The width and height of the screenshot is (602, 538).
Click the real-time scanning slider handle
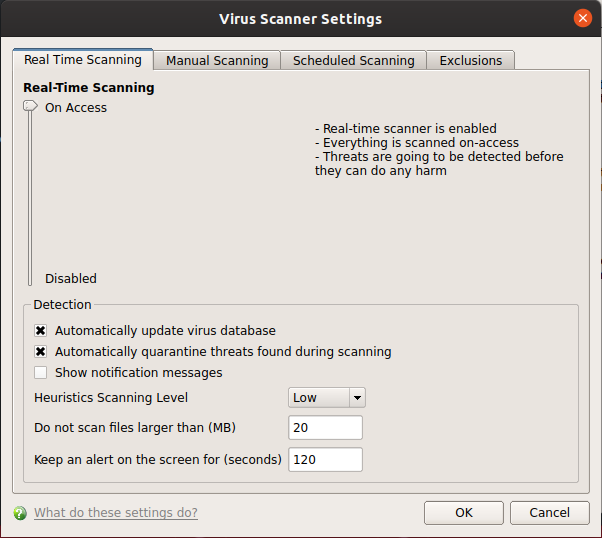point(30,106)
